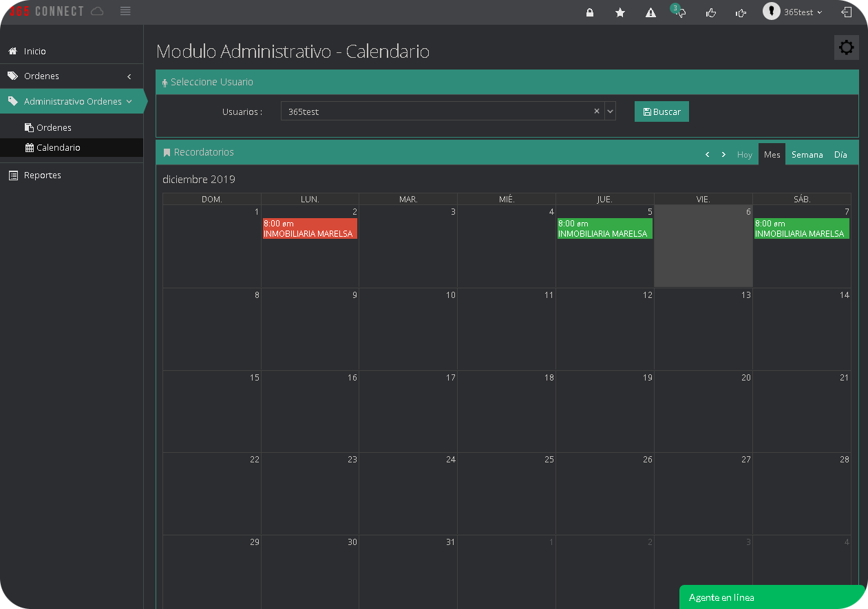
Task: Click the logout icon at top right
Action: click(847, 12)
